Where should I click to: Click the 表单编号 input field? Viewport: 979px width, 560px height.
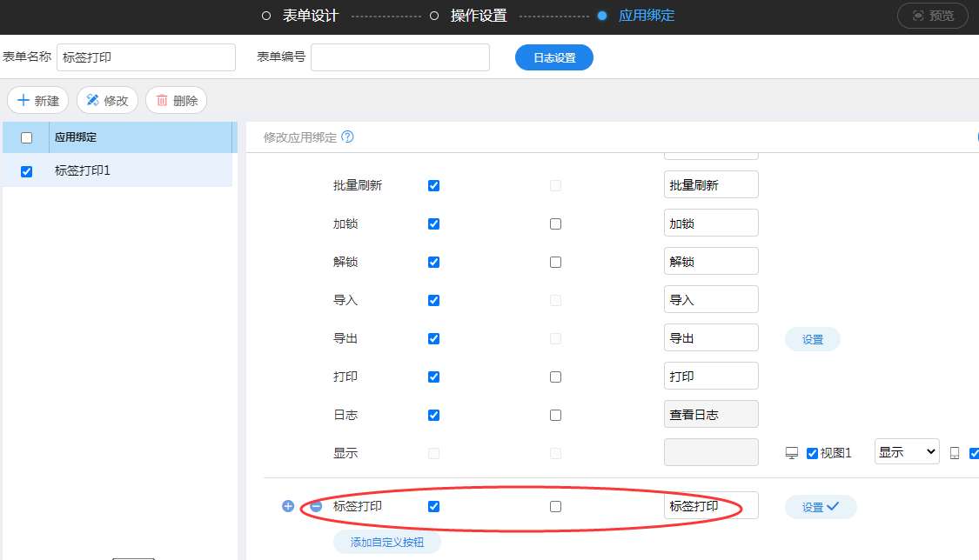click(400, 57)
